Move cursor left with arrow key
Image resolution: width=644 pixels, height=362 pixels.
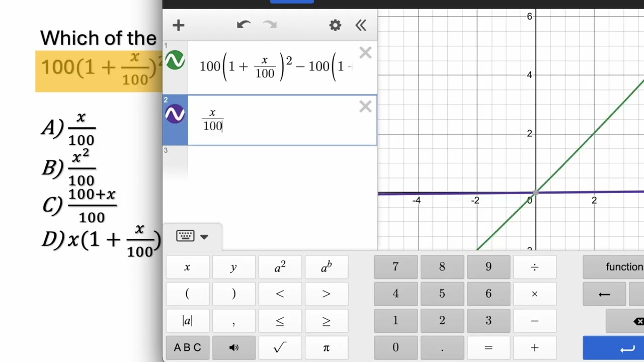click(604, 294)
